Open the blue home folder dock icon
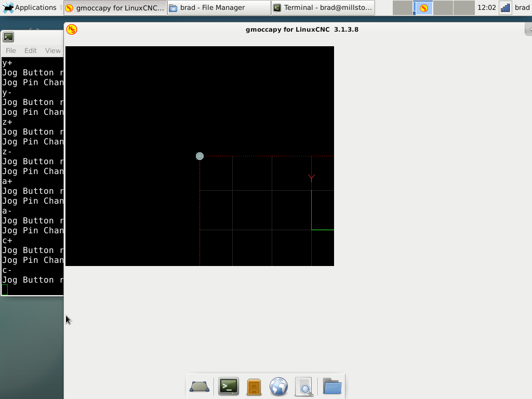 pyautogui.click(x=332, y=386)
